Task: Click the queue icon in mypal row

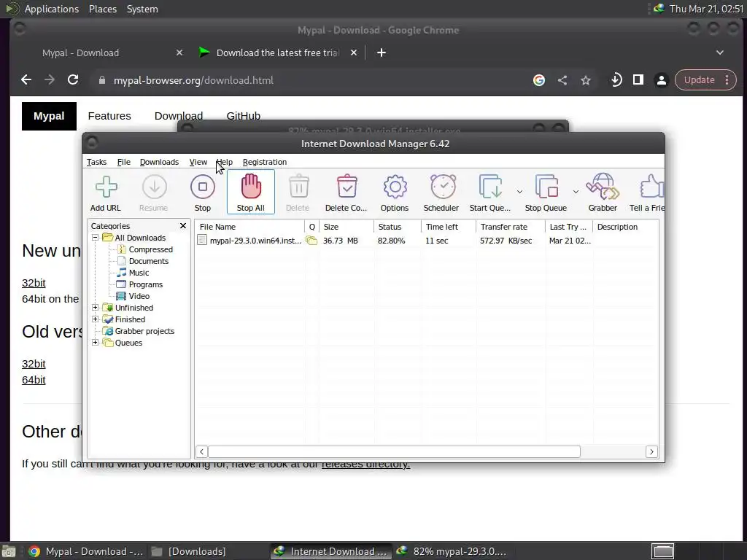Action: pyautogui.click(x=311, y=241)
